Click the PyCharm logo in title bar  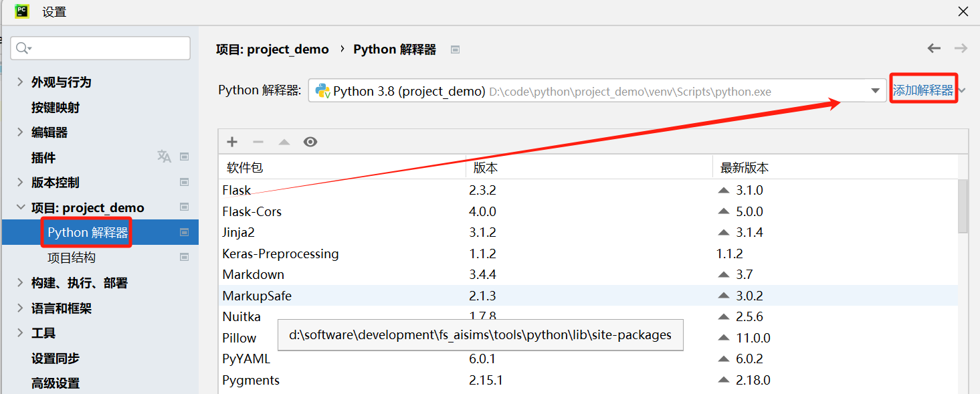pyautogui.click(x=22, y=11)
